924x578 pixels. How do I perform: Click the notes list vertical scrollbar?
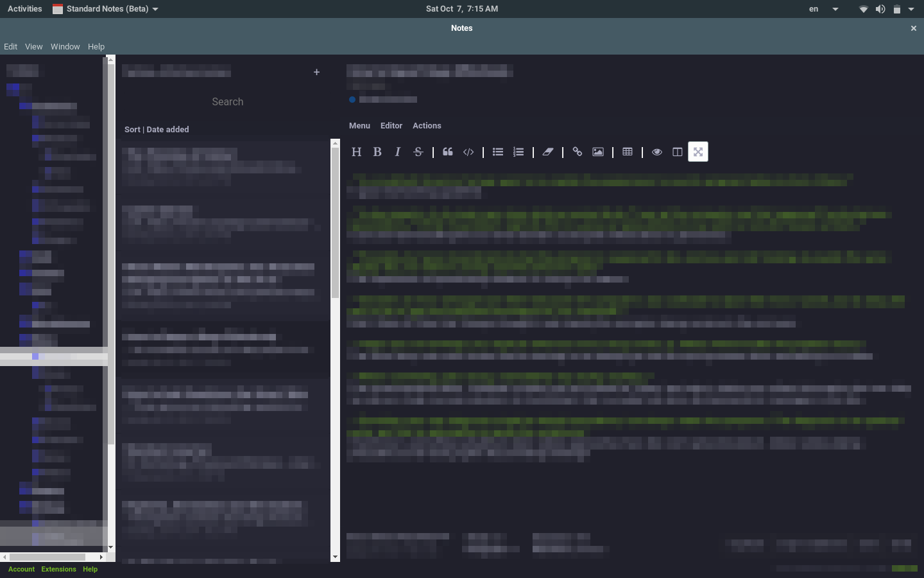tap(335, 223)
